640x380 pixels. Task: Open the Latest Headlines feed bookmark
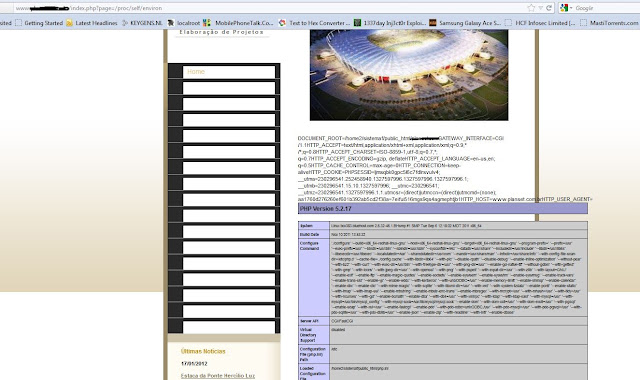point(92,23)
